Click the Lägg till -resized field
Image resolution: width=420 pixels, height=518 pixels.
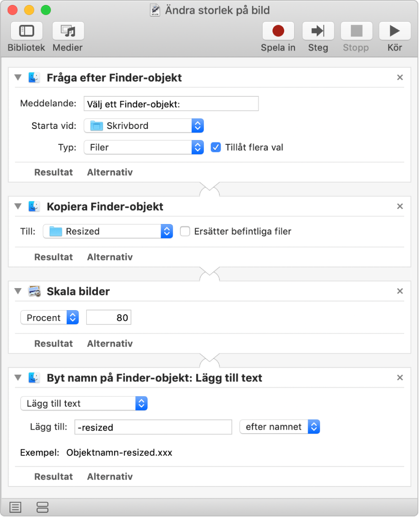click(153, 427)
